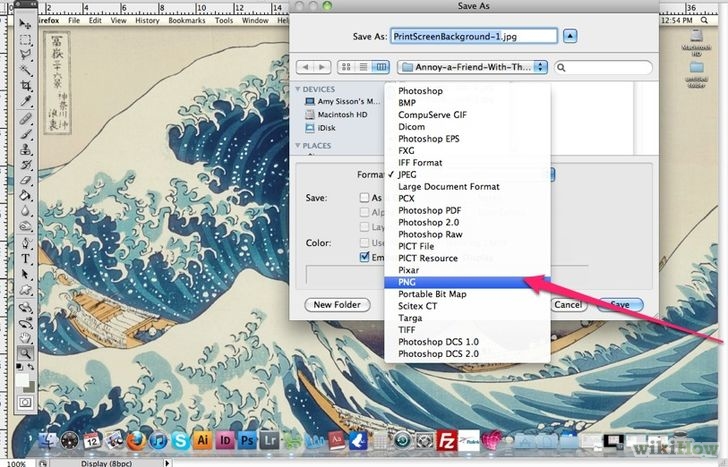Pick CompuServe GIF format
The height and width of the screenshot is (467, 728).
click(467, 115)
